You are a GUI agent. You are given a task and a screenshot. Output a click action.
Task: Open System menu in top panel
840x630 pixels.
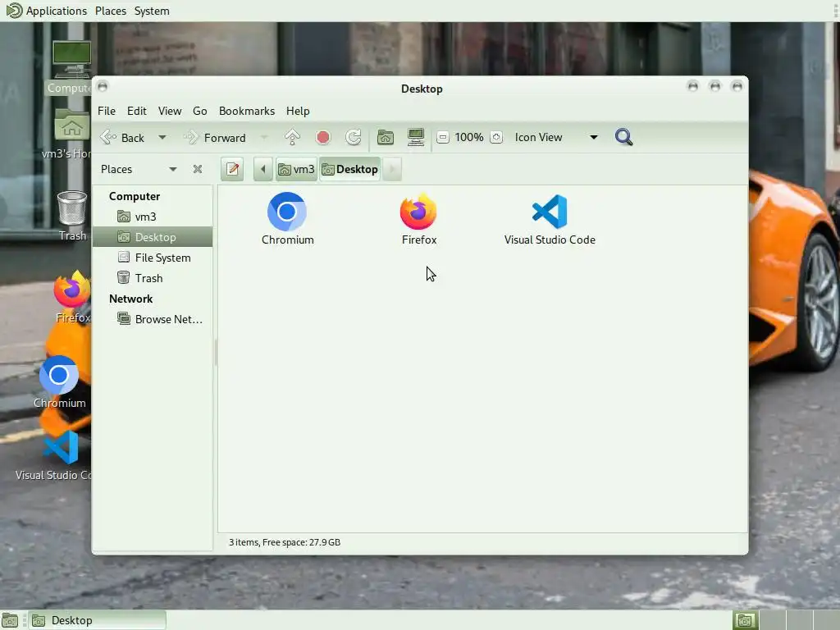pos(152,11)
